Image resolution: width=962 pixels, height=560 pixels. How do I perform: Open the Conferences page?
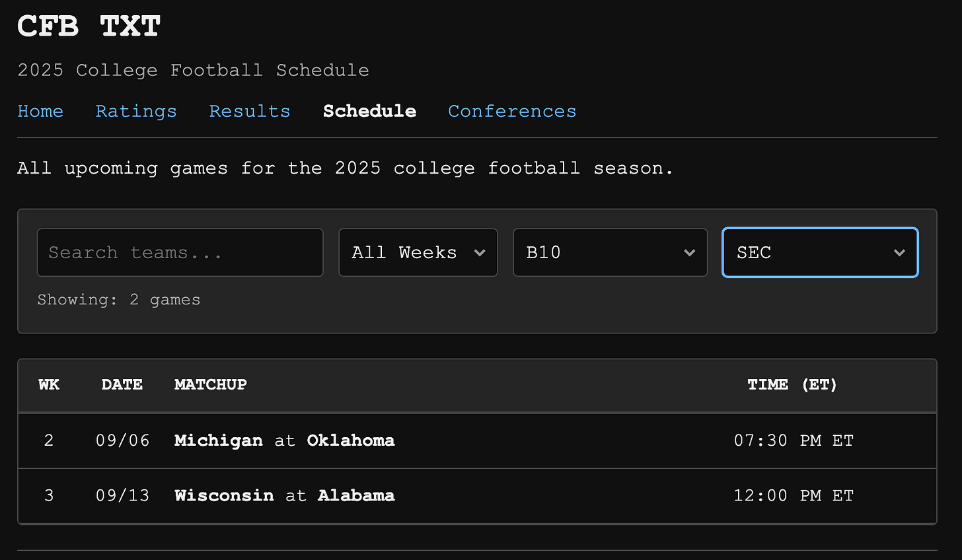[512, 111]
